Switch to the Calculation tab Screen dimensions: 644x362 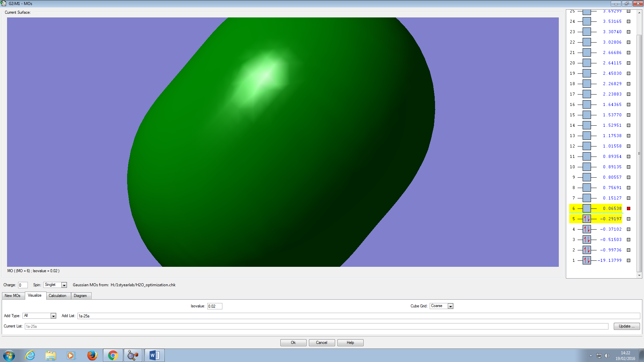click(x=57, y=296)
